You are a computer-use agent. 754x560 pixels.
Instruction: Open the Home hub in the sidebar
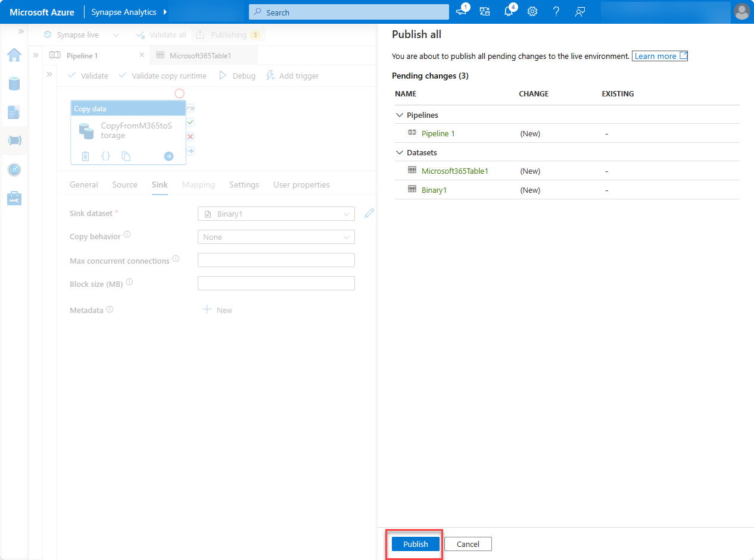pos(14,55)
